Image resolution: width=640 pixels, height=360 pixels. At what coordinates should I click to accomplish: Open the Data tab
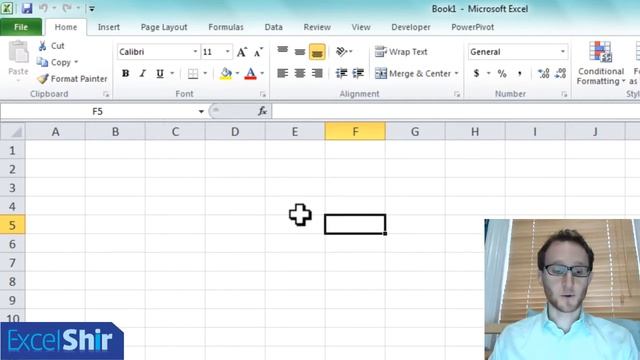click(273, 27)
